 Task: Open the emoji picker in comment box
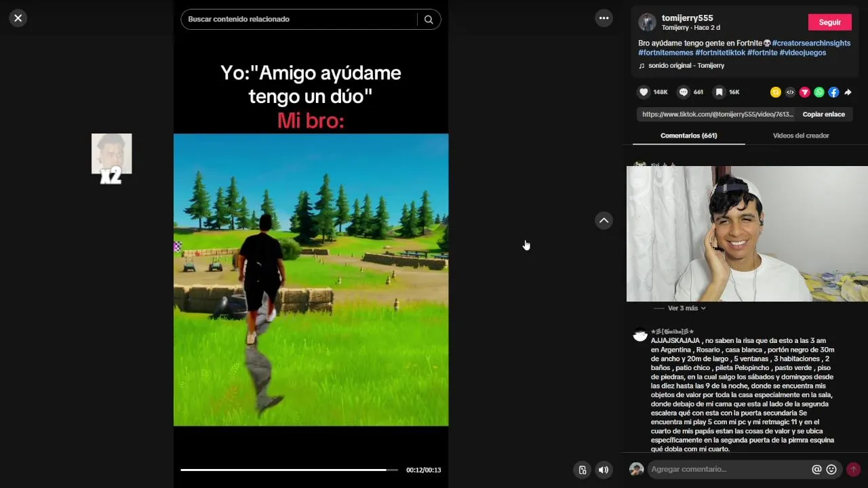831,469
